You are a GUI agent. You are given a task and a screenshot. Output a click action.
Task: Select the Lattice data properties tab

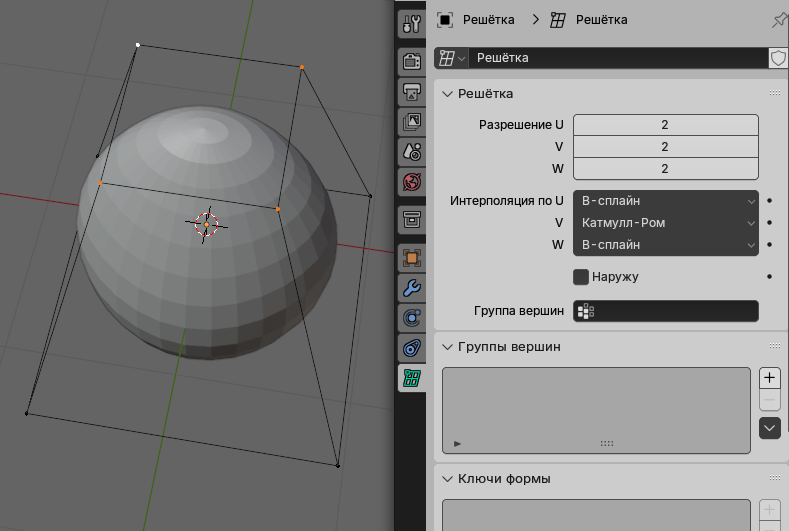412,378
